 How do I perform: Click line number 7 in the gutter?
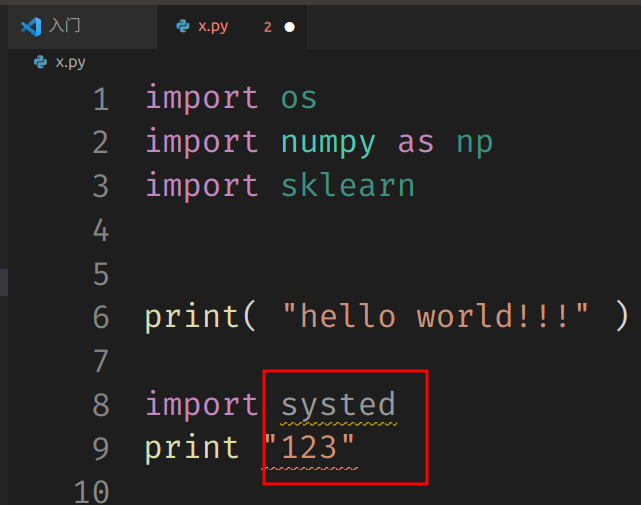101,361
